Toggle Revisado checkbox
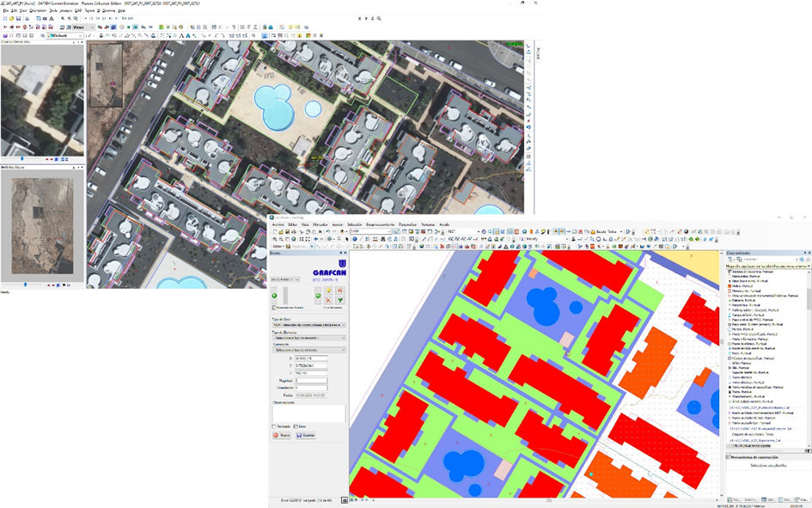 coord(273,426)
